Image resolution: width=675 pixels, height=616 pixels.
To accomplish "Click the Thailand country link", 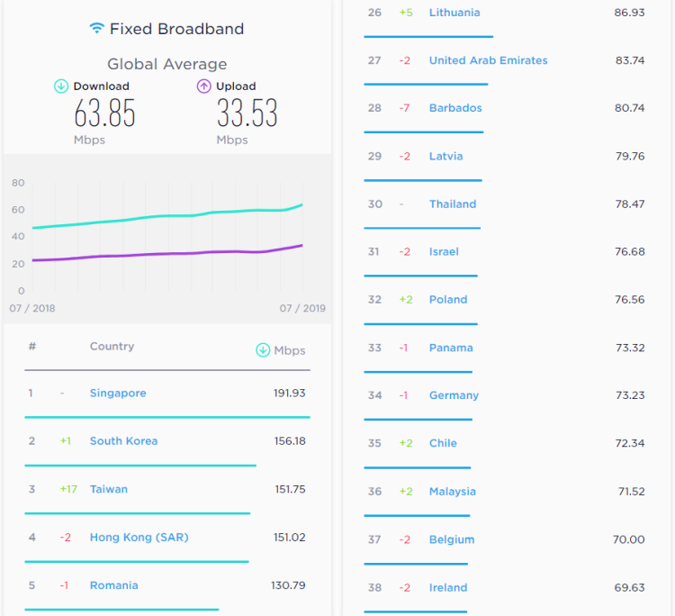I will pyautogui.click(x=453, y=204).
